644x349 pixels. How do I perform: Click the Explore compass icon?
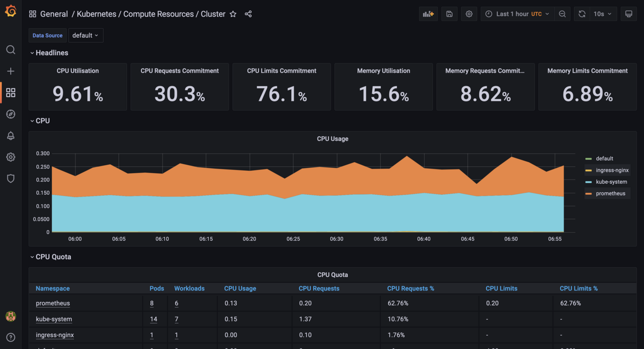11,114
